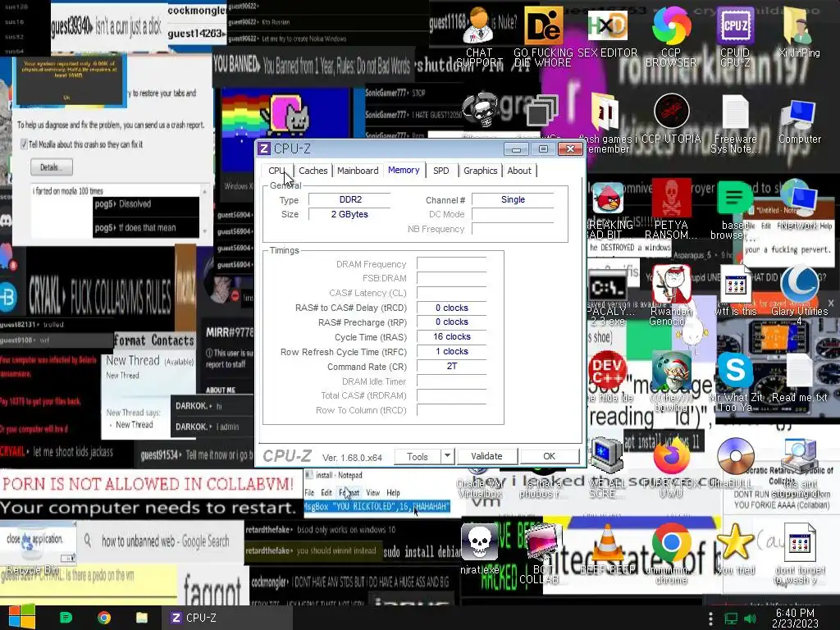Open Chrome from the taskbar
The width and height of the screenshot is (840, 630).
pyautogui.click(x=104, y=618)
